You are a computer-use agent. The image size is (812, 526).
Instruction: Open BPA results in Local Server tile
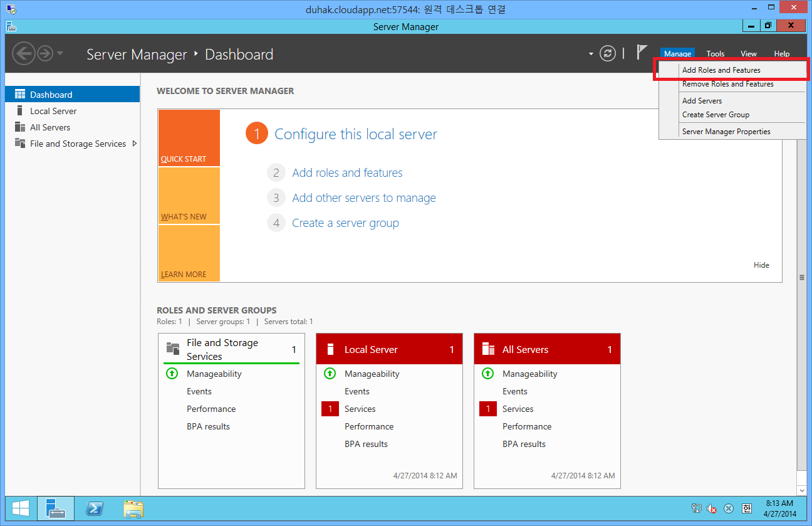point(366,444)
